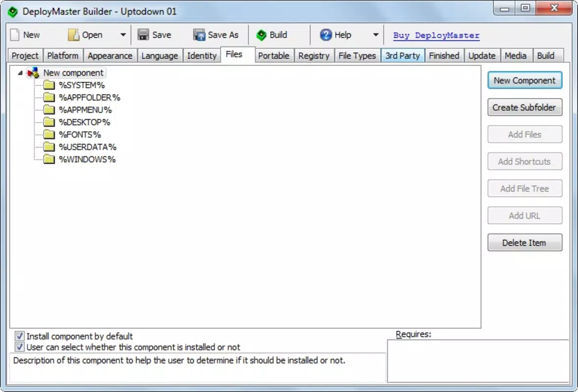Select the %APPFOLDER% tree row text
Image resolution: width=578 pixels, height=392 pixels.
tap(90, 98)
